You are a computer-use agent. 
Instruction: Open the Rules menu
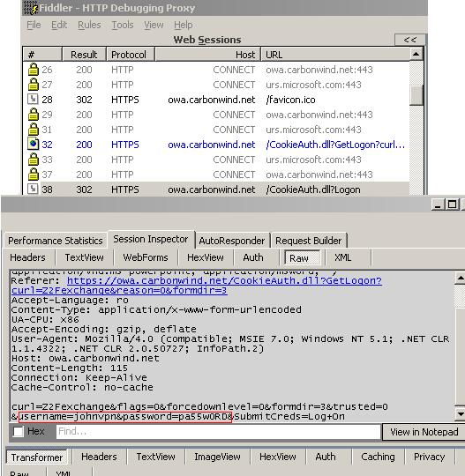pos(89,25)
